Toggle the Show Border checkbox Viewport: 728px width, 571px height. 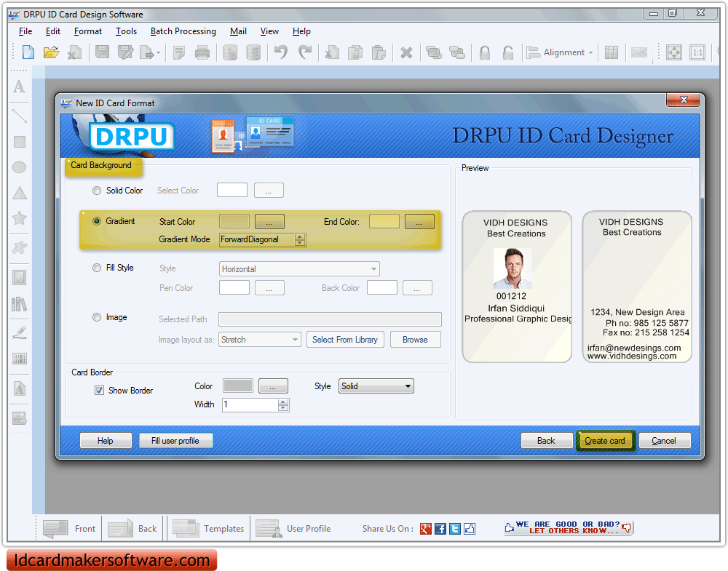click(99, 391)
